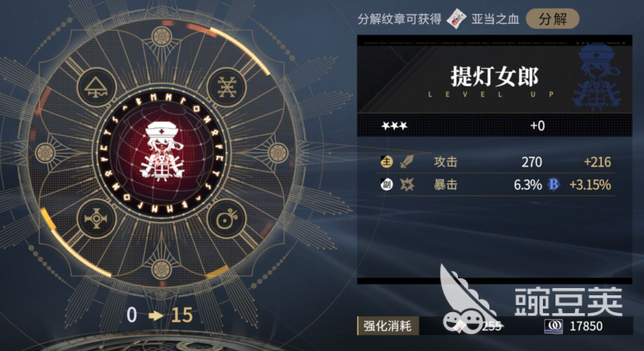Click the blue B grade badge
This screenshot has height=351, width=644.
[x=554, y=184]
